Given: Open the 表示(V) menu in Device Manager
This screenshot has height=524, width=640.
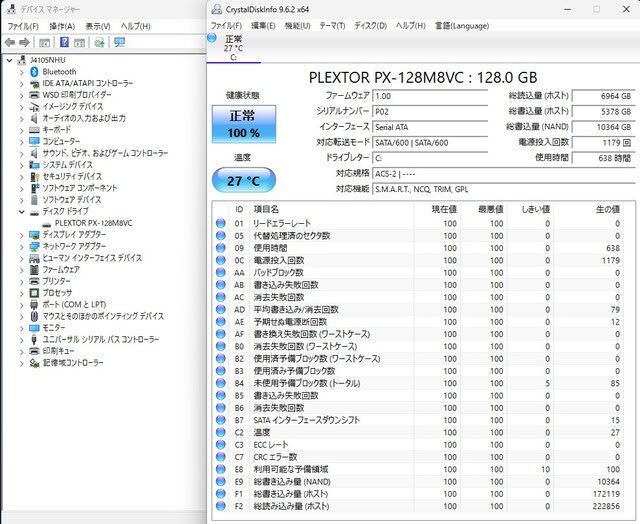Looking at the screenshot, I should (x=98, y=27).
